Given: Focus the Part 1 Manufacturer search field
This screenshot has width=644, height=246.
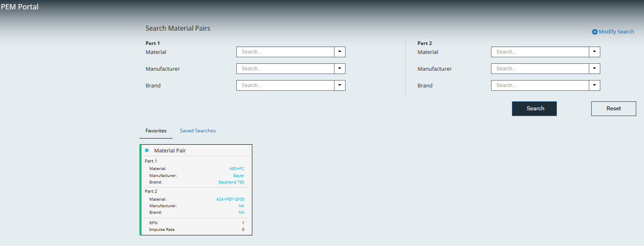Looking at the screenshot, I should click(285, 69).
